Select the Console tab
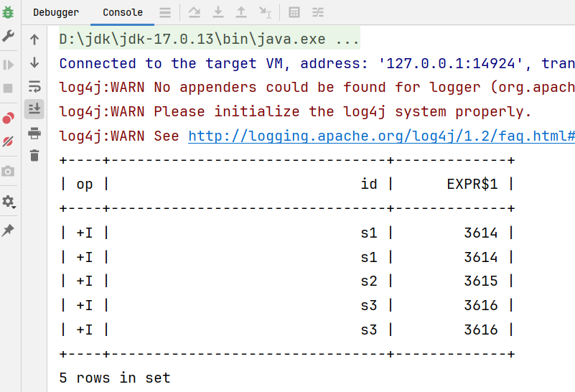Image resolution: width=575 pixels, height=392 pixels. (123, 12)
